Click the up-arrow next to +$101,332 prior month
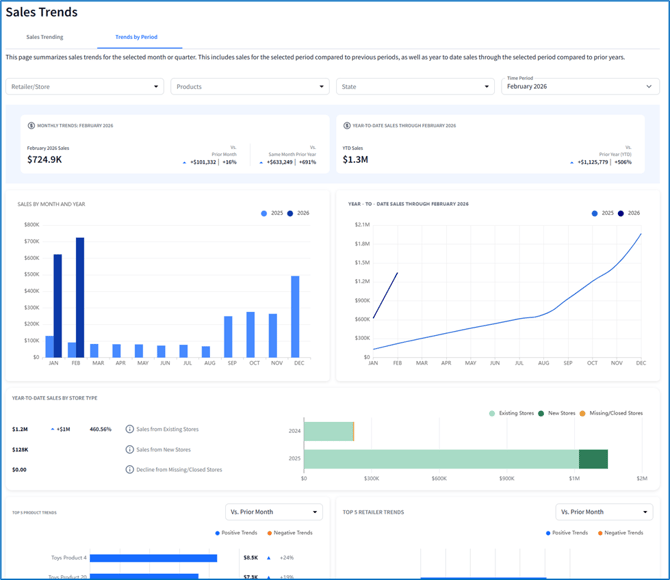This screenshot has height=580, width=670. (x=184, y=162)
